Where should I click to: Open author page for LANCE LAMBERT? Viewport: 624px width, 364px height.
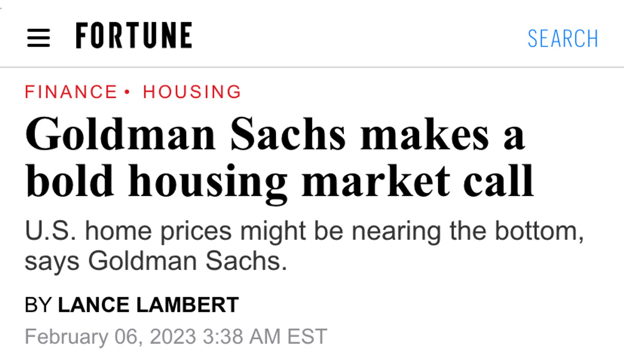tap(148, 305)
